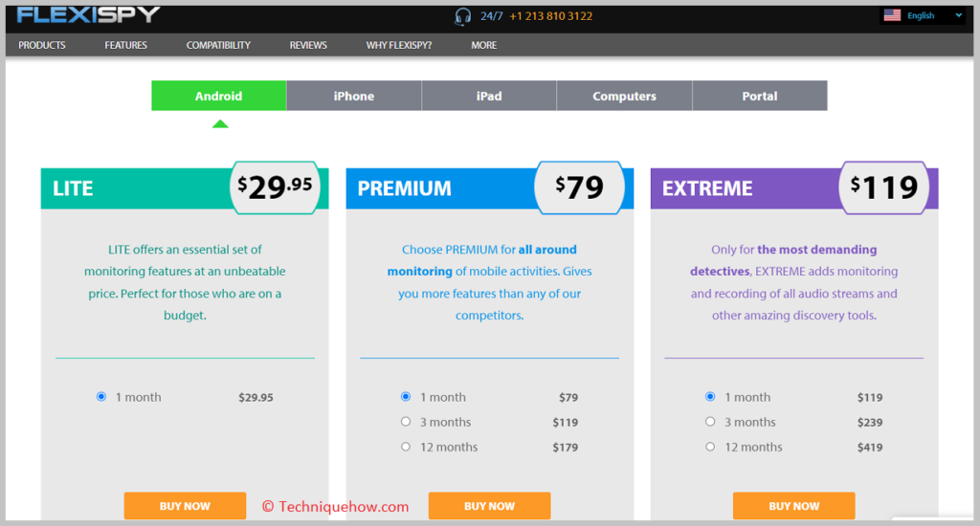This screenshot has width=980, height=526.
Task: Switch to the iPhone tab
Action: (354, 96)
